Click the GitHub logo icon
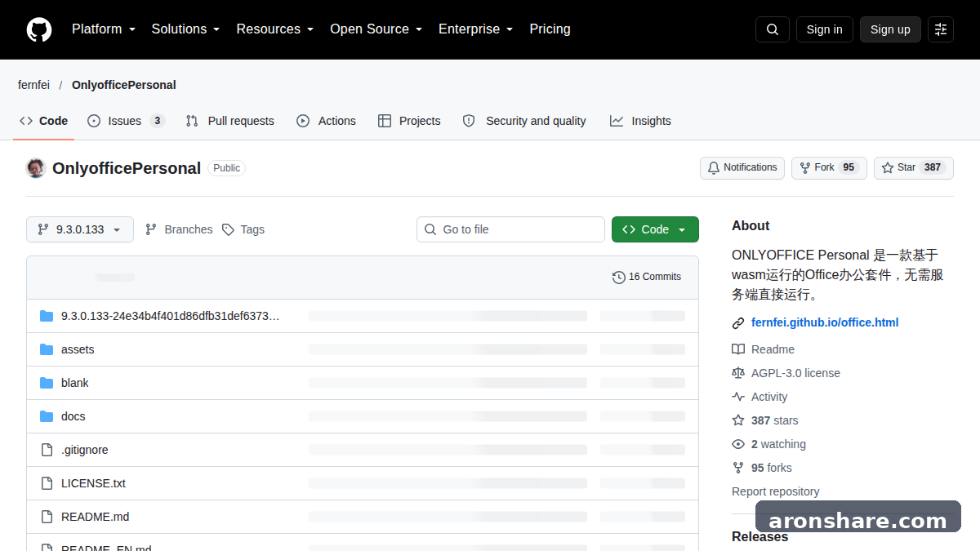980x551 pixels. pyautogui.click(x=39, y=29)
